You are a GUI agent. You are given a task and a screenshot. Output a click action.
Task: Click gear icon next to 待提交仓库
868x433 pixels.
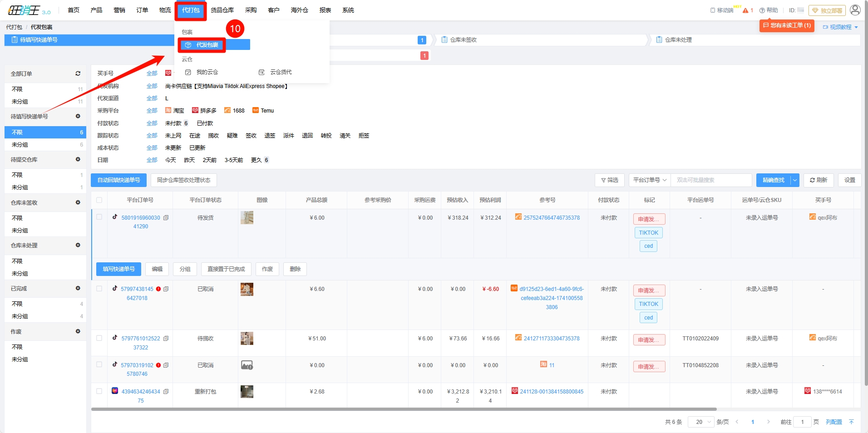click(x=78, y=159)
